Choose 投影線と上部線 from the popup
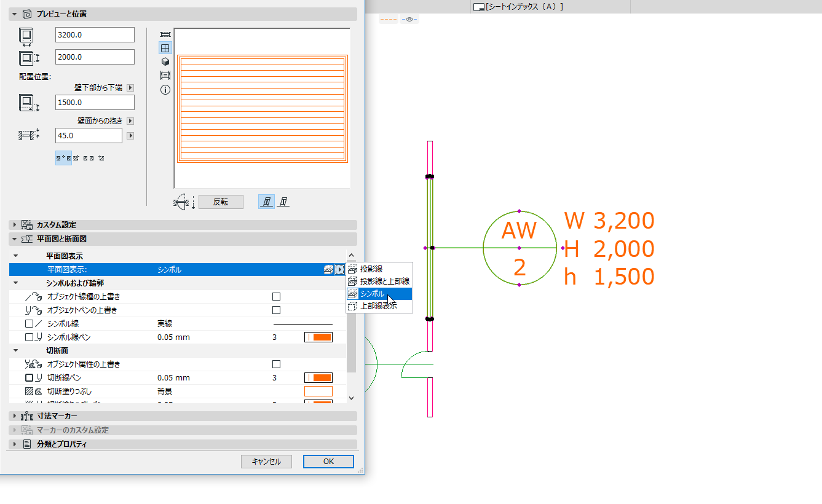 point(384,282)
